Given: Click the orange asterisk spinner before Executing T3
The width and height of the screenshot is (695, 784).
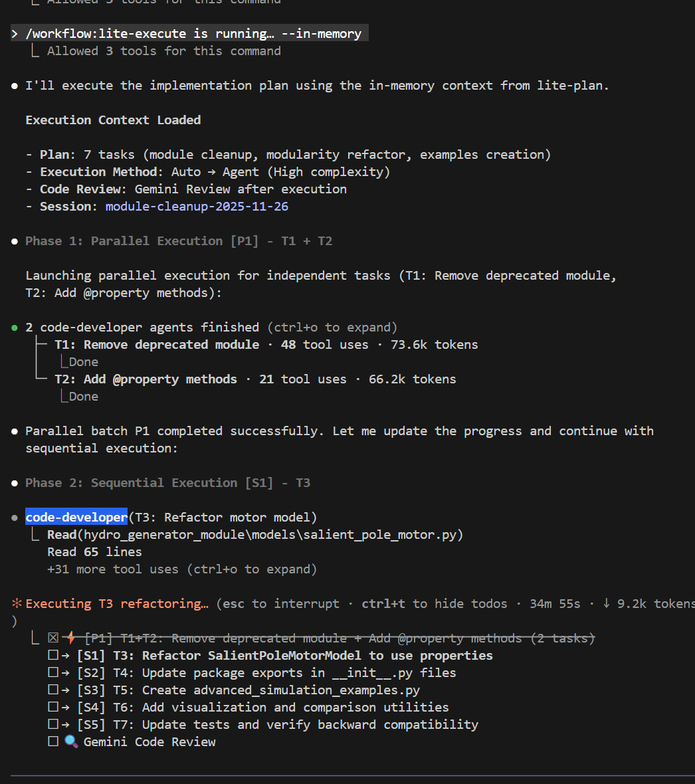Looking at the screenshot, I should click(x=17, y=603).
